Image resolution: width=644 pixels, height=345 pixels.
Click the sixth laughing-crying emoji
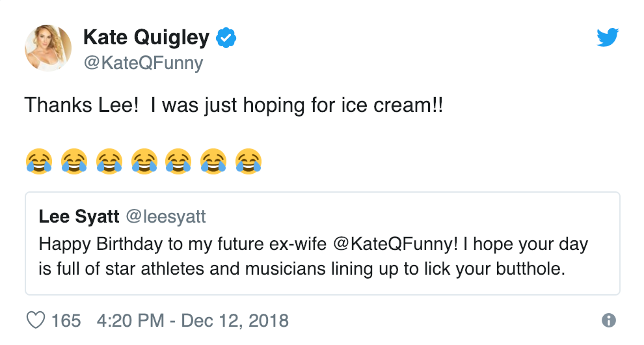pos(213,160)
